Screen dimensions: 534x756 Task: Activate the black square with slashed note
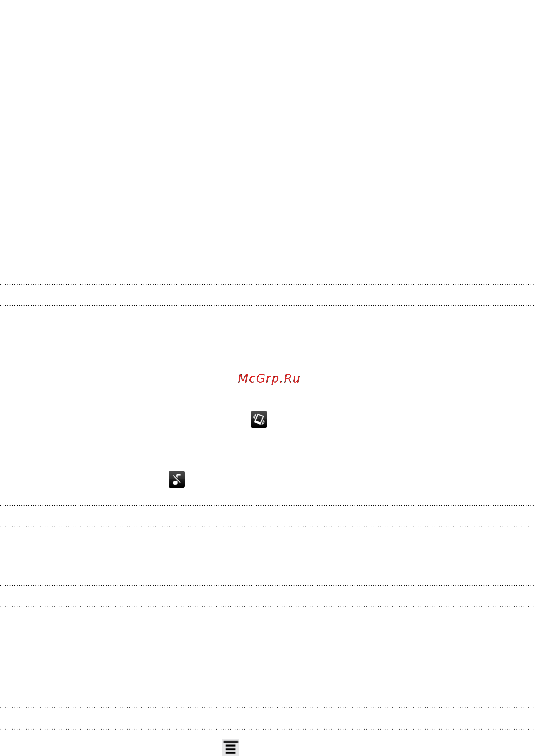click(x=177, y=479)
